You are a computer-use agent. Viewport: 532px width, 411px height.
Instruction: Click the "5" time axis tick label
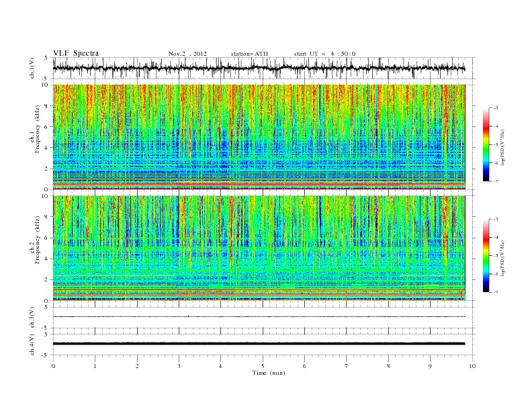(x=263, y=366)
